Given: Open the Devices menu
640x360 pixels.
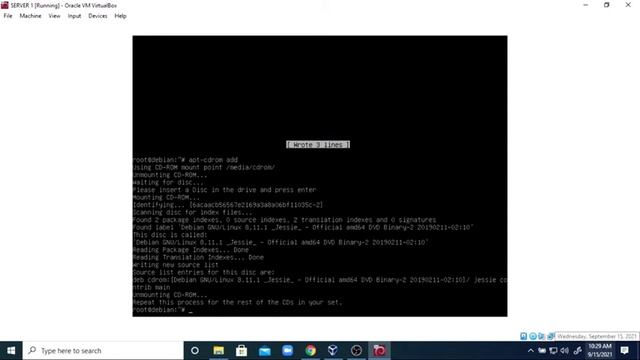Looking at the screenshot, I should tap(98, 16).
